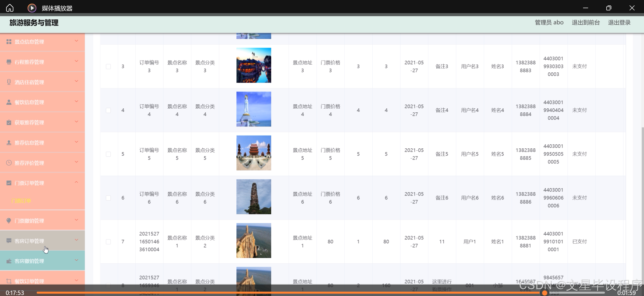
Task: Click the 门票订单管理 chart icon
Action: [x=9, y=183]
